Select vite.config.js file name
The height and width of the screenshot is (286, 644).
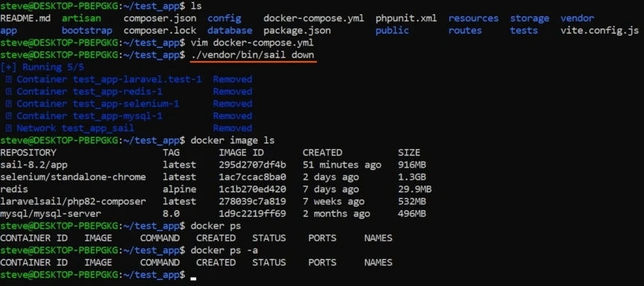point(599,31)
